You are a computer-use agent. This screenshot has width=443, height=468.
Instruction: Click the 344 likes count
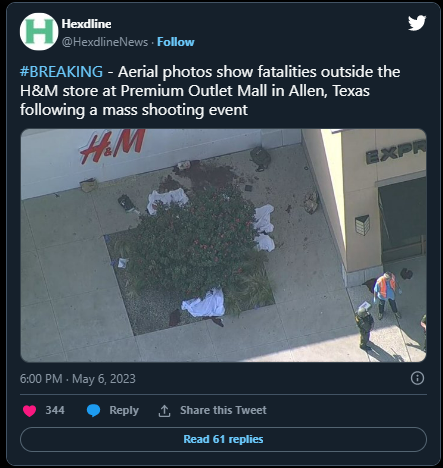click(55, 410)
